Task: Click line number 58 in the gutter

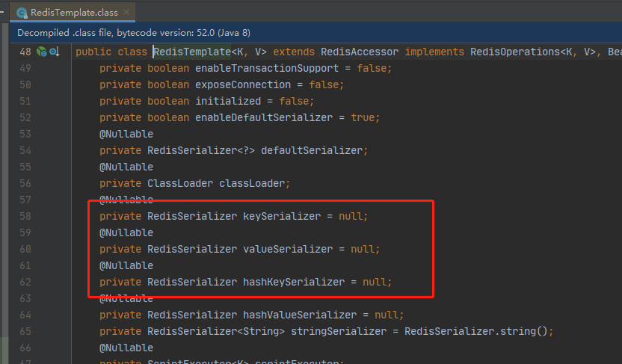Action: (x=25, y=217)
